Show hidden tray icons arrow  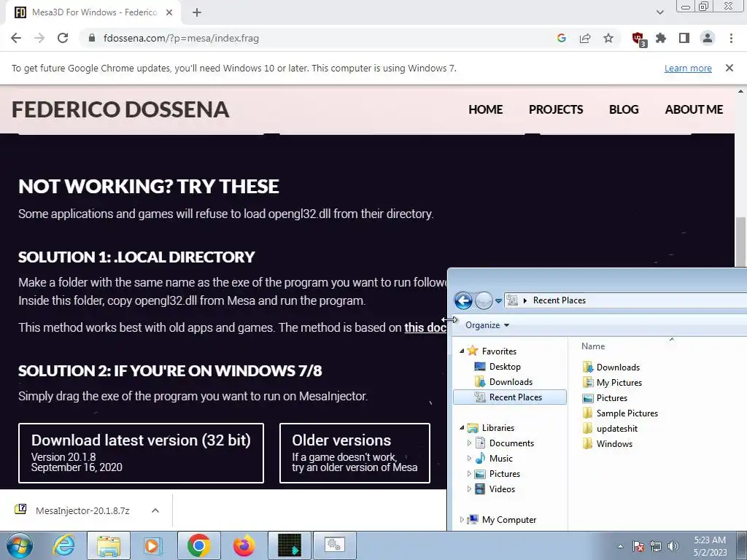[x=620, y=546]
